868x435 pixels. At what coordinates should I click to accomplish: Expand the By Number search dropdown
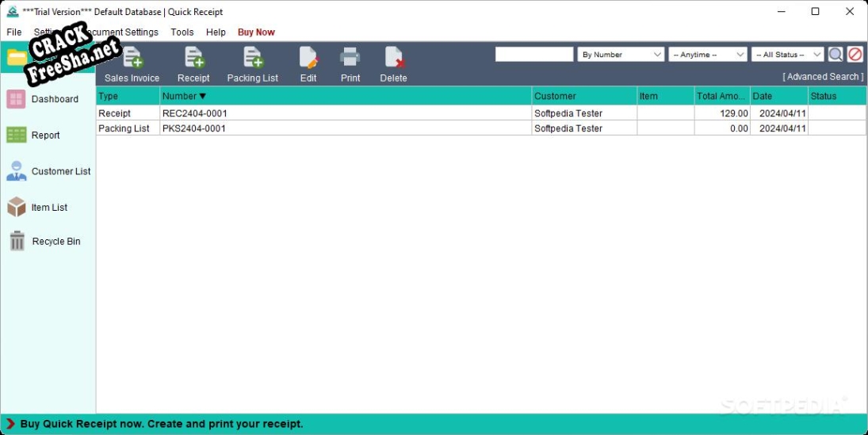(621, 55)
